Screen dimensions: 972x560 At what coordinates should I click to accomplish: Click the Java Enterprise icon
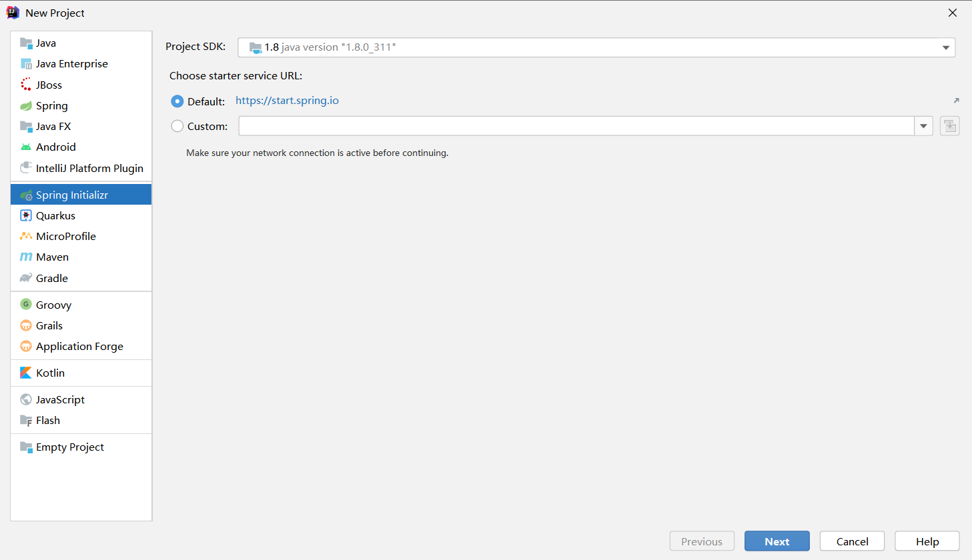click(x=26, y=64)
